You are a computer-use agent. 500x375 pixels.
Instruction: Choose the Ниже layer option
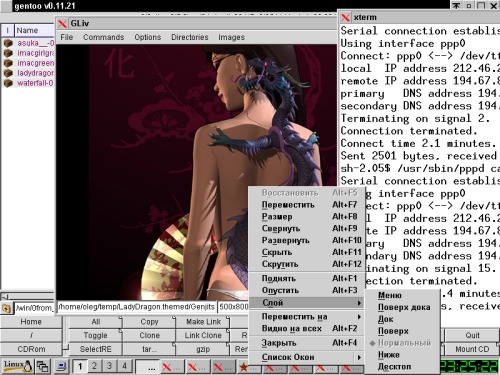point(402,355)
